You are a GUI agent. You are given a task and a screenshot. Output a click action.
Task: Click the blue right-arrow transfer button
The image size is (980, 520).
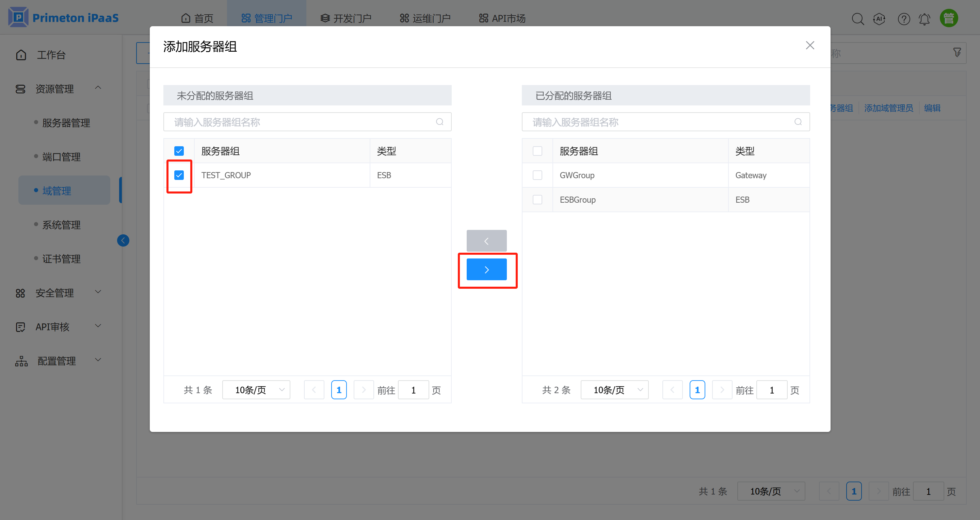pyautogui.click(x=486, y=269)
